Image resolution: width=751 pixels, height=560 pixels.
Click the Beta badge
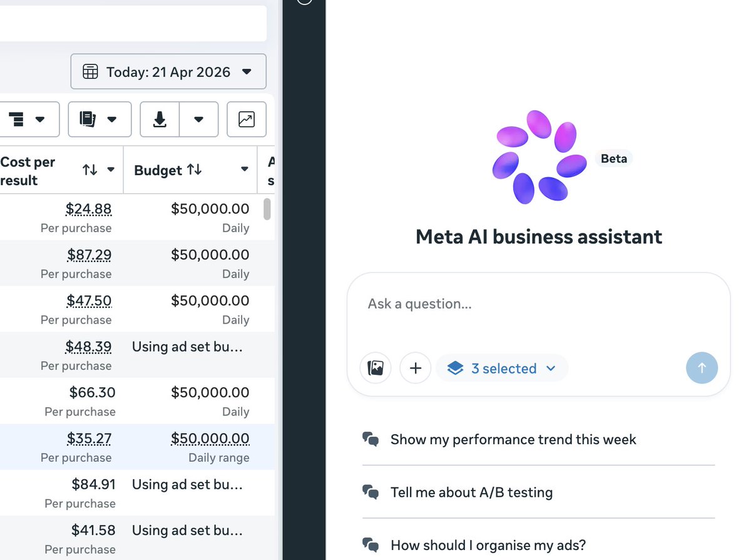pos(614,158)
